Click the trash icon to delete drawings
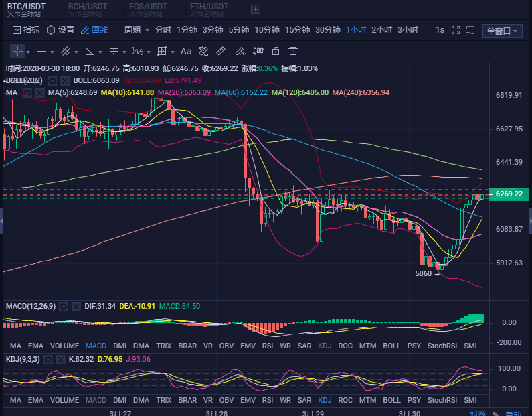 point(293,51)
